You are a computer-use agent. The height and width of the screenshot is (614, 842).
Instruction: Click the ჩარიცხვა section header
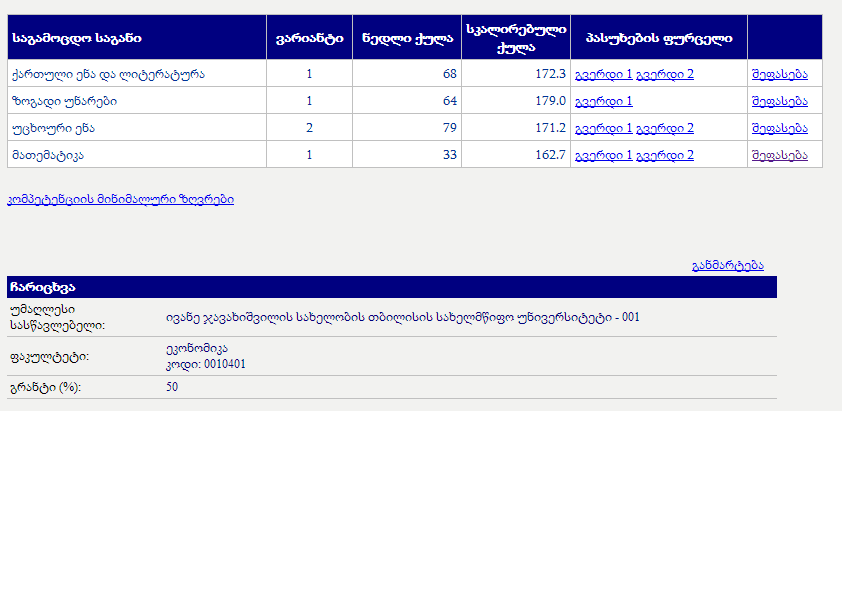[392, 287]
